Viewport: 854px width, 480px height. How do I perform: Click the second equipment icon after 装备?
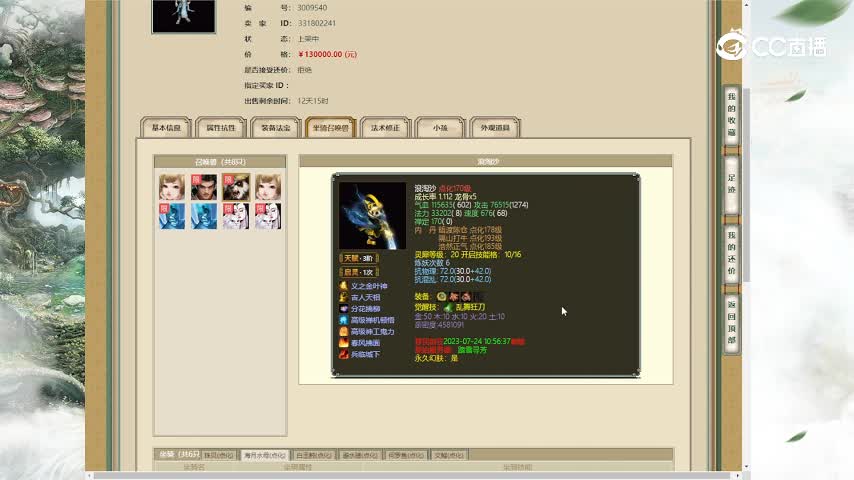[x=454, y=296]
